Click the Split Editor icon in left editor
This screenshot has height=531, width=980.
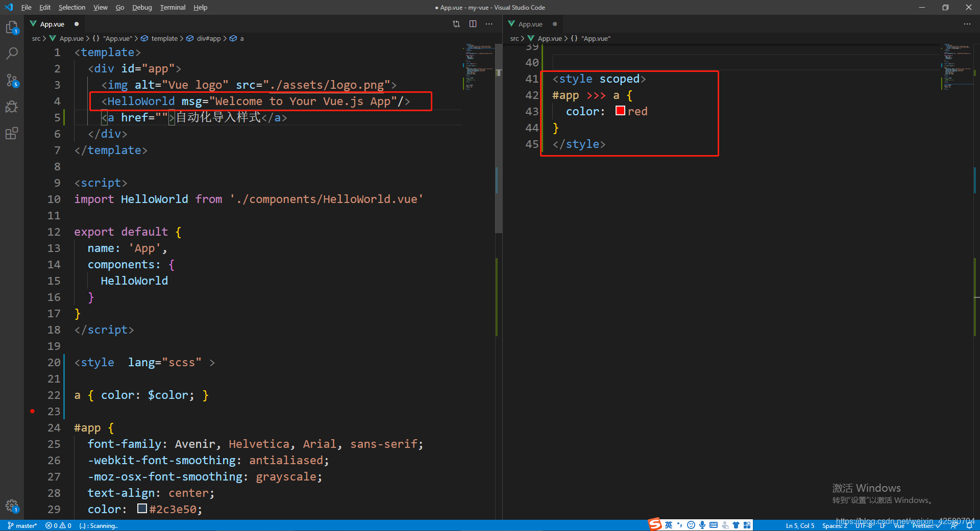tap(473, 24)
